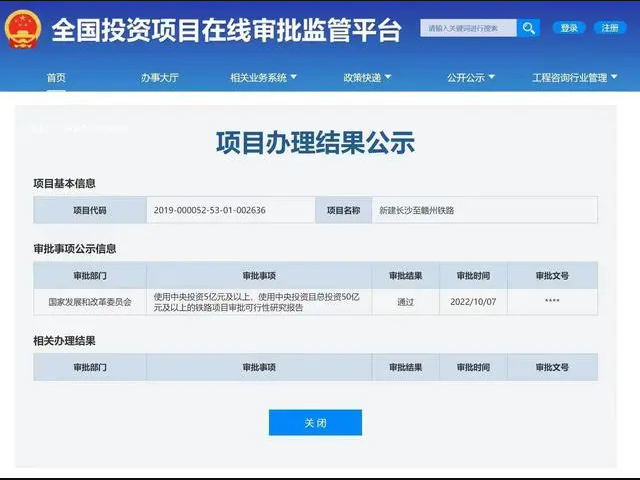
Task: Expand the 相关业务系统 dropdown
Action: (x=263, y=77)
